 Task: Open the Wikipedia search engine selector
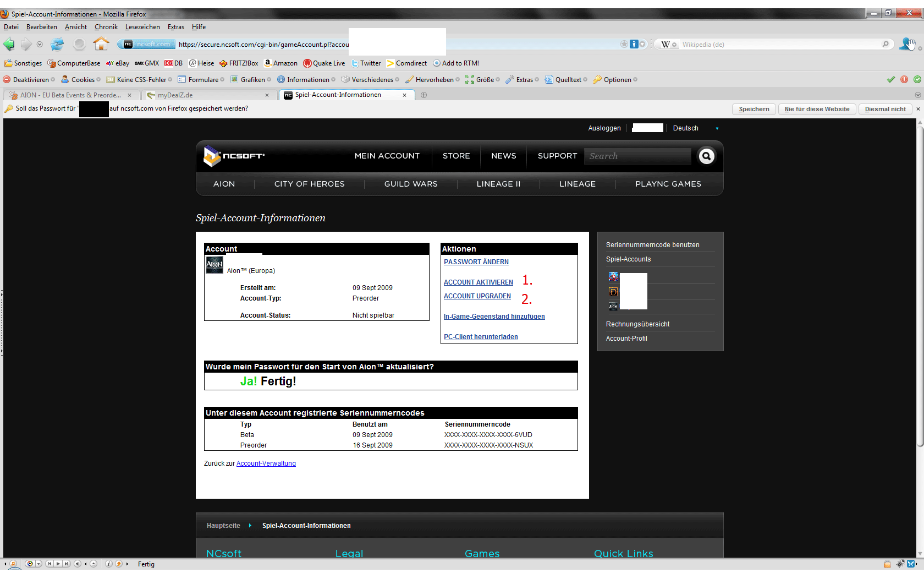pyautogui.click(x=669, y=44)
